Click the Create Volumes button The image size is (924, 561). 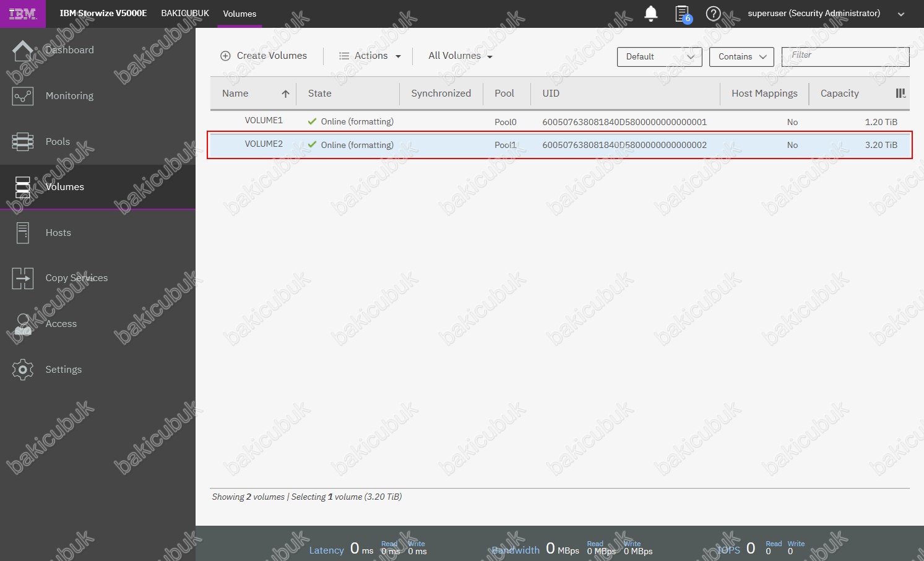click(264, 56)
